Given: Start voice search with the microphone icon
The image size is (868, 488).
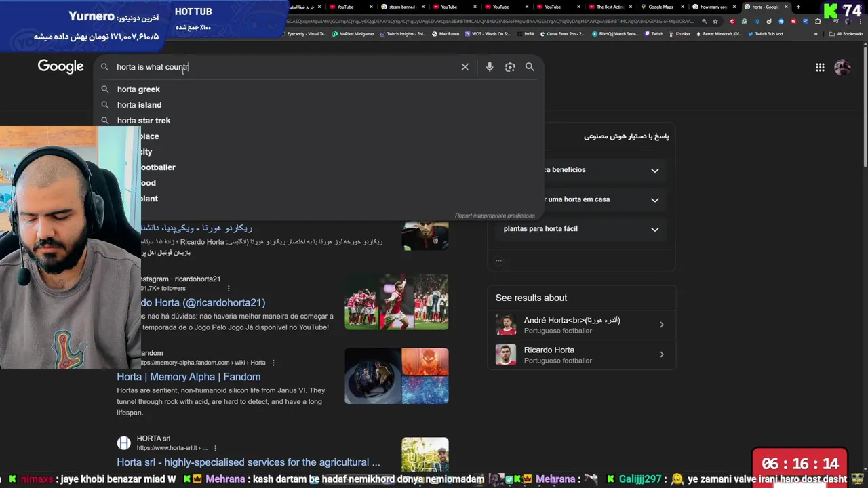Looking at the screenshot, I should (x=490, y=67).
